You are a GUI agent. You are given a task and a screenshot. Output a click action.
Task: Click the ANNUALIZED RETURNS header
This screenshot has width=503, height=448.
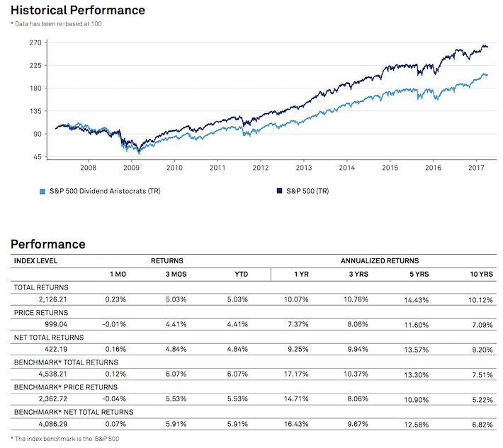(x=379, y=260)
